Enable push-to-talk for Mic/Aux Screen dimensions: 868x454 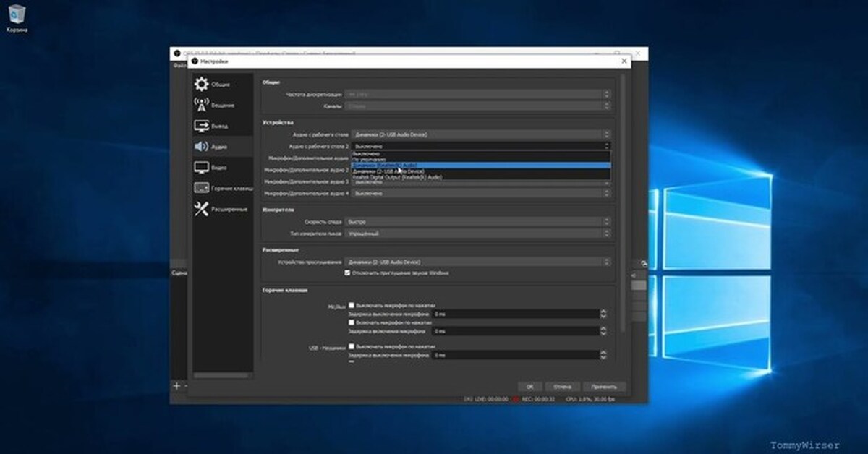point(352,322)
